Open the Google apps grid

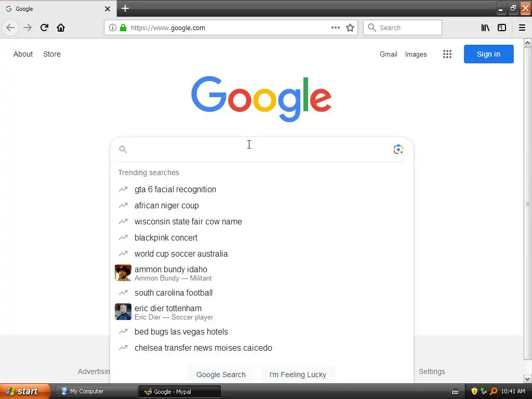pyautogui.click(x=447, y=54)
